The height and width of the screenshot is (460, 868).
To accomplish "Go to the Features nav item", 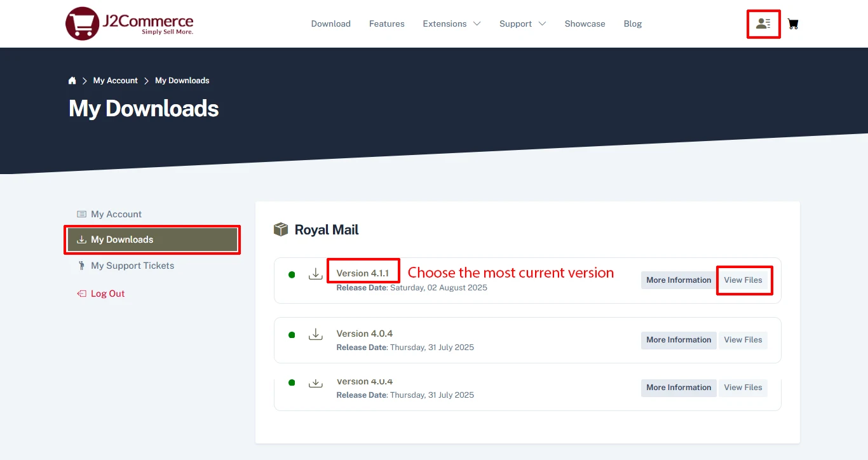I will [x=387, y=24].
